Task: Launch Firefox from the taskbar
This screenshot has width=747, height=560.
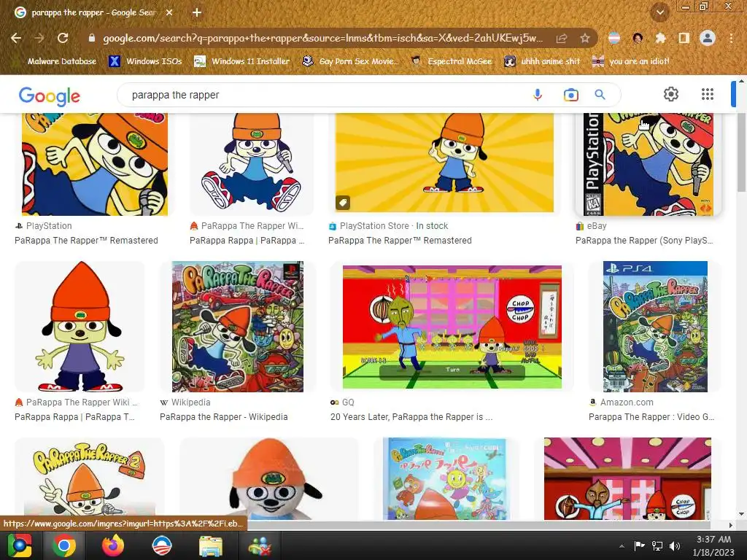Action: (113, 545)
